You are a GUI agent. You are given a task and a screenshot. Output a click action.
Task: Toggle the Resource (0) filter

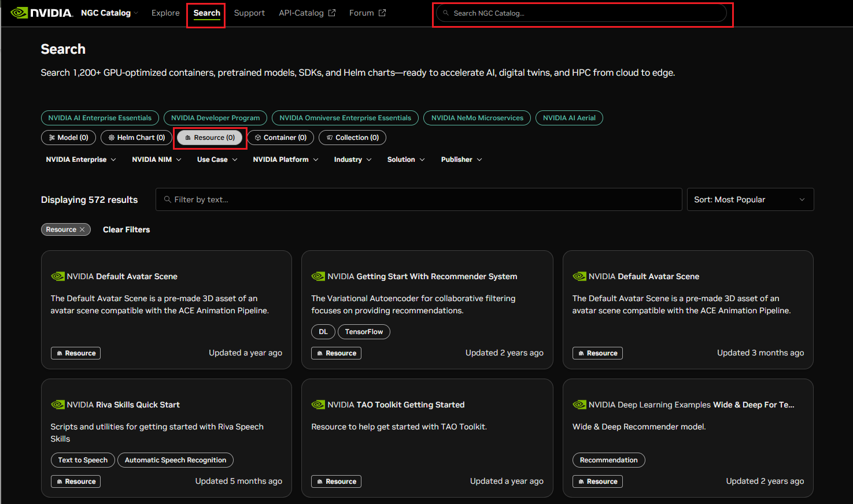tap(210, 138)
